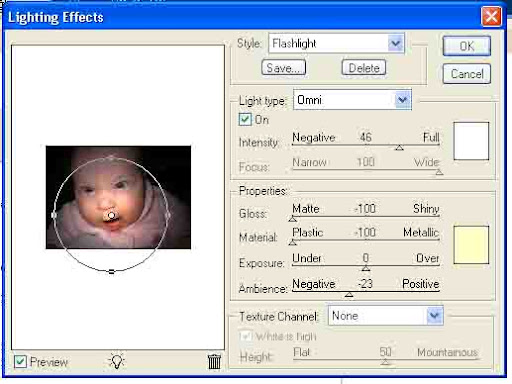512x384 pixels.
Task: Click the Ambience slider thumb
Action: (349, 294)
